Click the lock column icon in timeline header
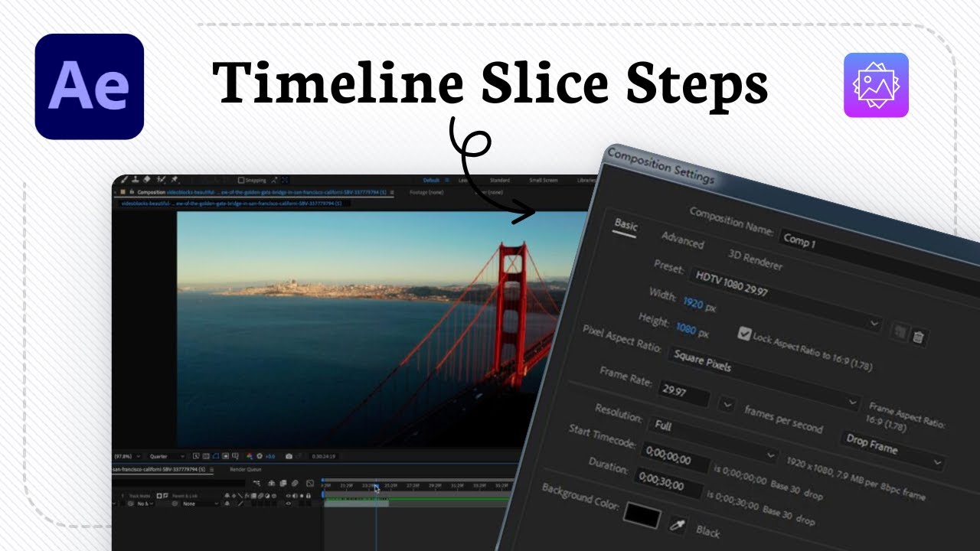The height and width of the screenshot is (551, 980). click(309, 495)
